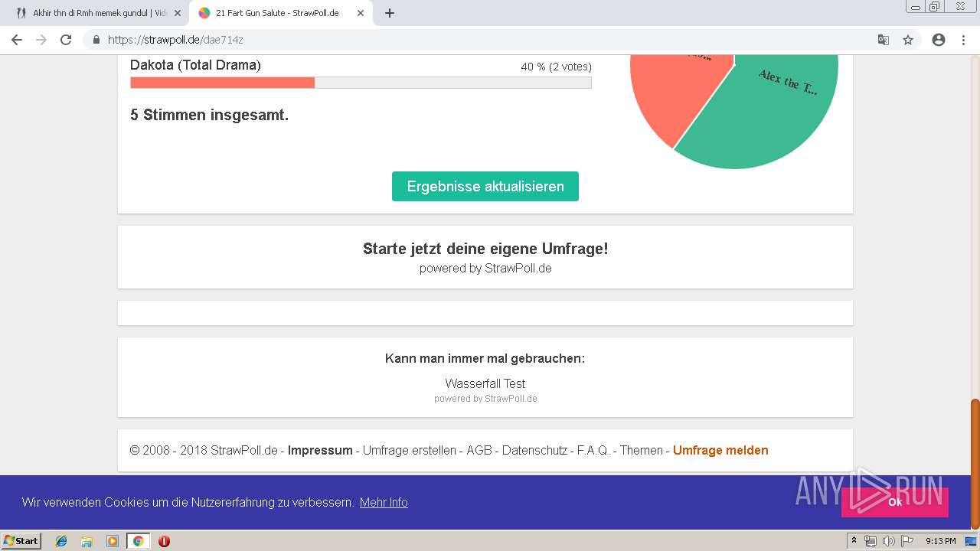Open Windows Explorer folder in taskbar
Image resolution: width=980 pixels, height=551 pixels.
click(x=87, y=541)
